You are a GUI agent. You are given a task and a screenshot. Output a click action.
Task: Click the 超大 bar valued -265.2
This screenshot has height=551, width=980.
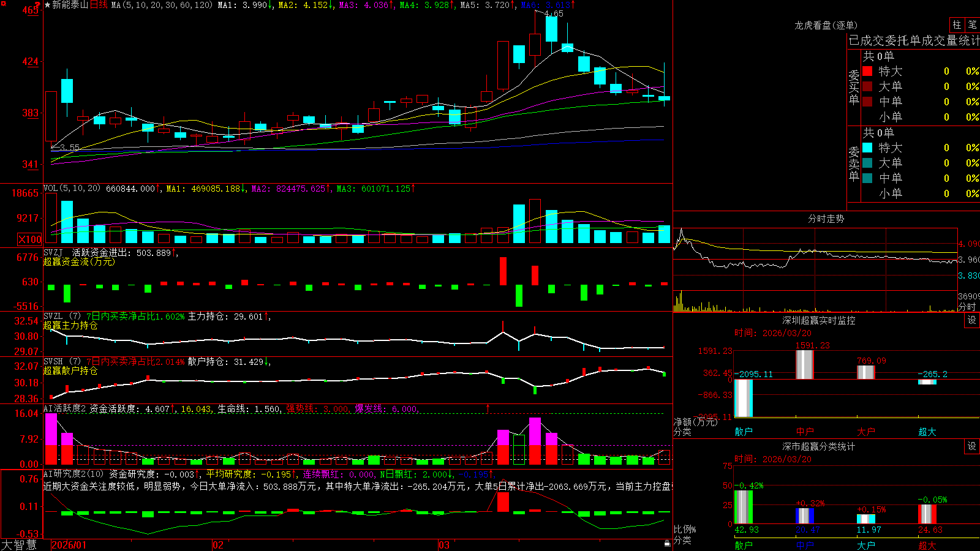pos(927,382)
